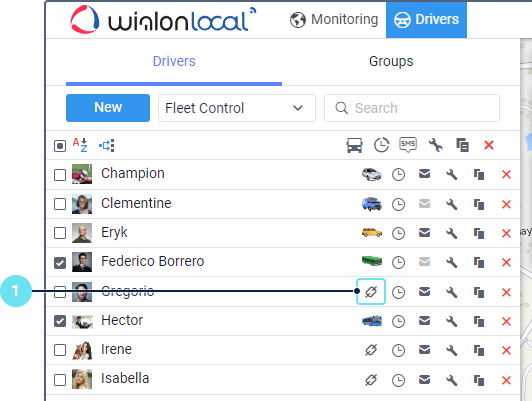
Task: Check the Champion driver checkbox
Action: [x=60, y=175]
